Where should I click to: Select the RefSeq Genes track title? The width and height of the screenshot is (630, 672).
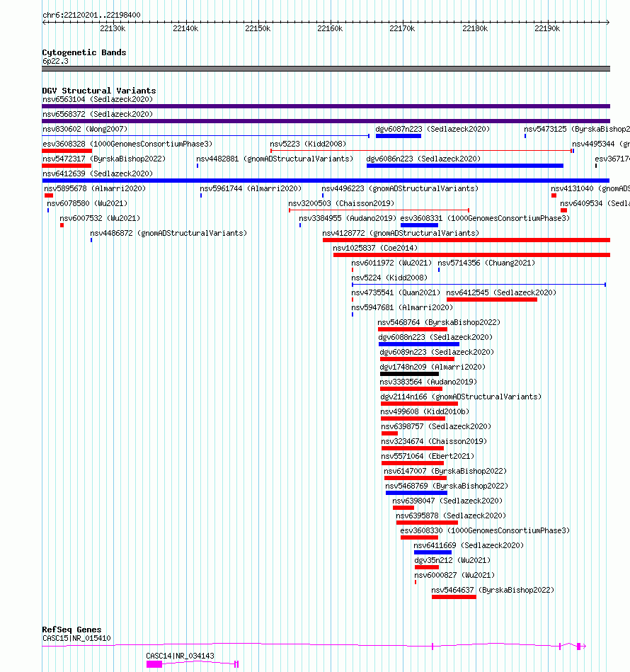click(x=71, y=630)
